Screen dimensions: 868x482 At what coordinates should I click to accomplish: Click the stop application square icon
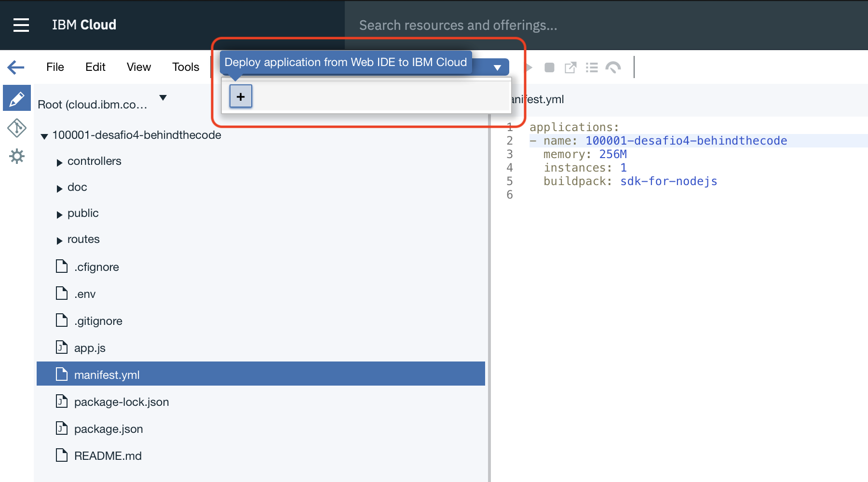click(x=549, y=67)
